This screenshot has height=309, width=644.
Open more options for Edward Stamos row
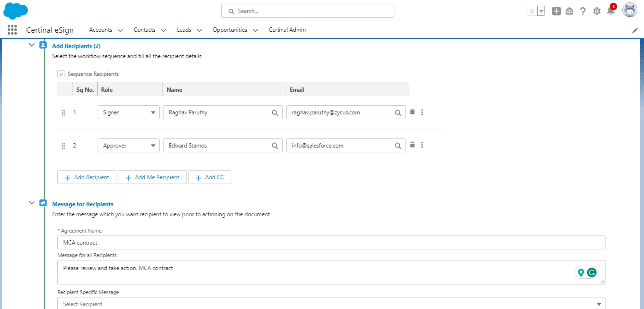point(422,145)
